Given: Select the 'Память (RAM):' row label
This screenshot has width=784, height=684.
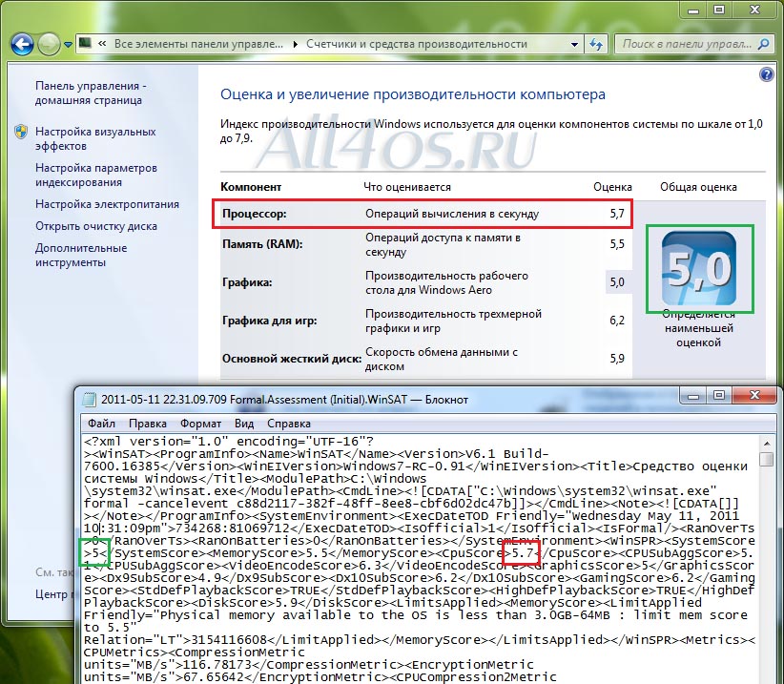Looking at the screenshot, I should (262, 244).
